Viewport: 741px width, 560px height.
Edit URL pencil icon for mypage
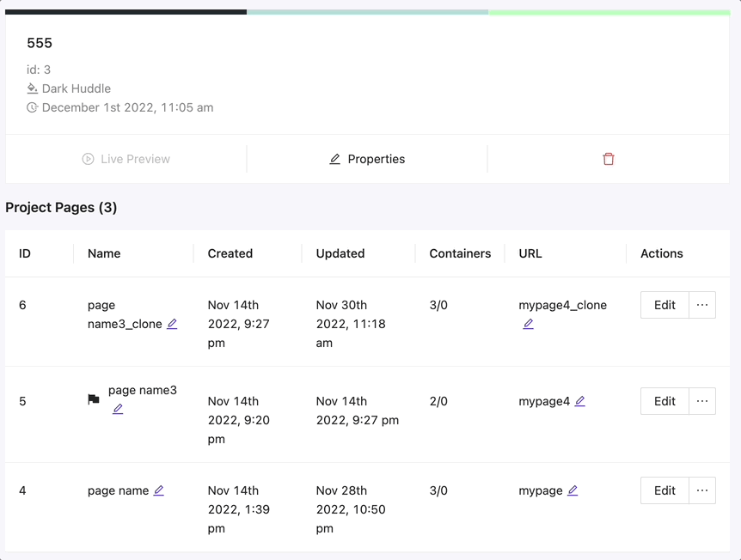573,490
